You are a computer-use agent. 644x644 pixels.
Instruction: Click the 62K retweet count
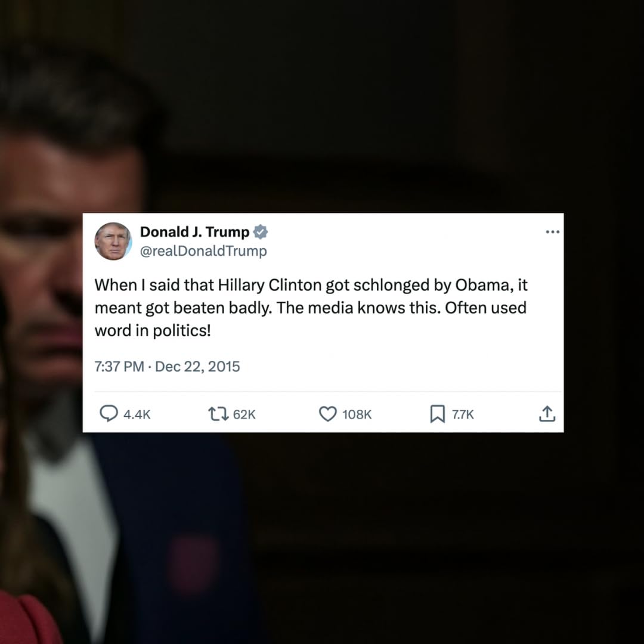point(244,415)
